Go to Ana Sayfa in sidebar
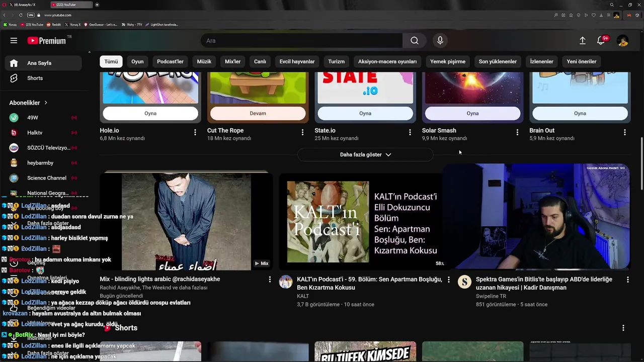This screenshot has height=362, width=644. click(43, 63)
